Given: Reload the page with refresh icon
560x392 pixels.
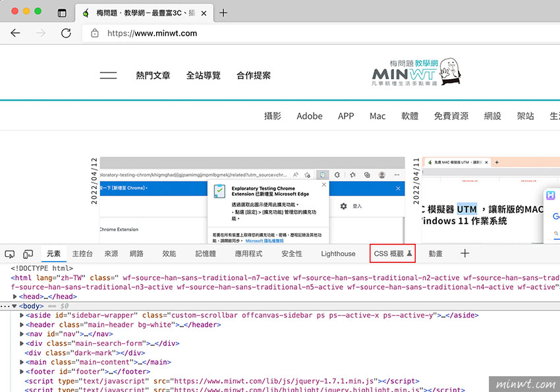Looking at the screenshot, I should point(66,33).
